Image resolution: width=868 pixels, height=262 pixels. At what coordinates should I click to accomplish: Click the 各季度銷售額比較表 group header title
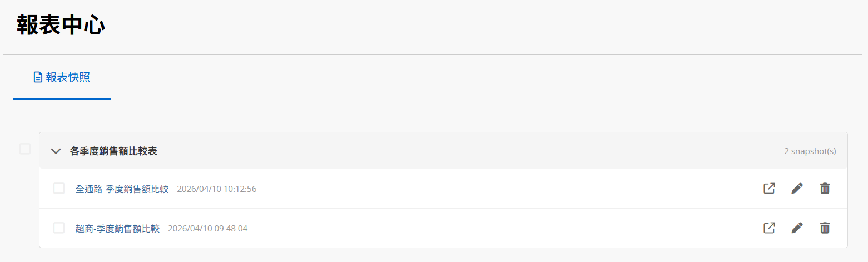pyautogui.click(x=113, y=151)
